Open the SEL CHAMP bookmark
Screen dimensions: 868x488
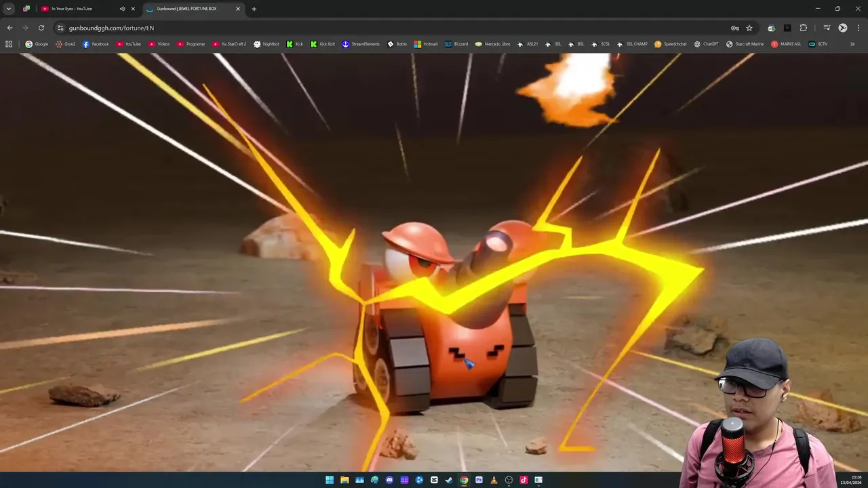(631, 44)
